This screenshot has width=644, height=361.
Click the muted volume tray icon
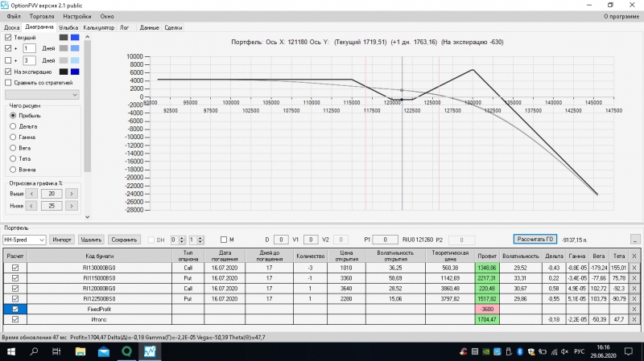tap(565, 351)
